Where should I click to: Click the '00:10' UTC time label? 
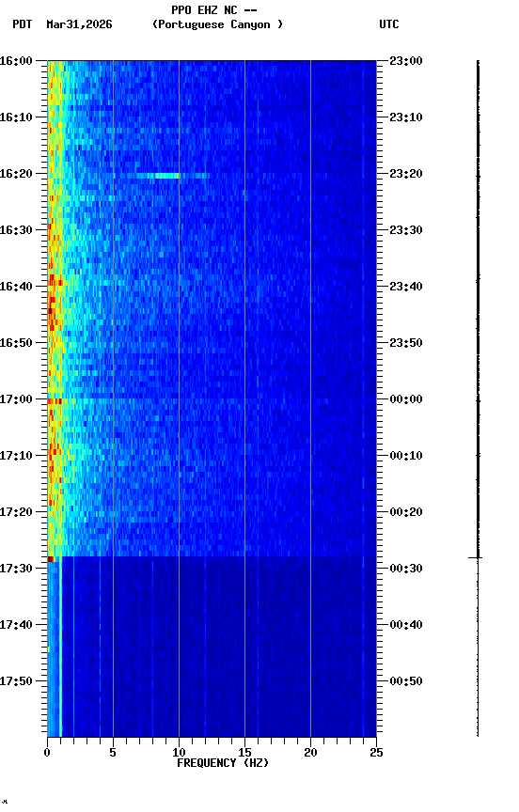tap(406, 456)
